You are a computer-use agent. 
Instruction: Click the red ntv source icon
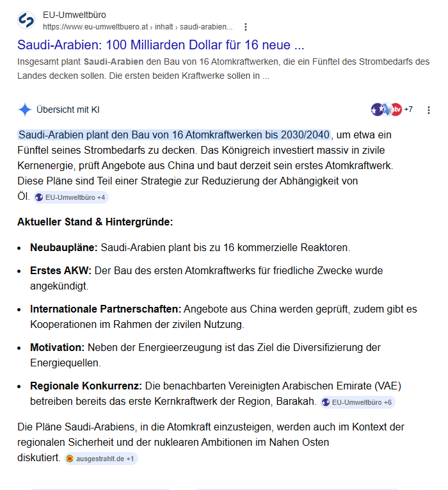396,110
